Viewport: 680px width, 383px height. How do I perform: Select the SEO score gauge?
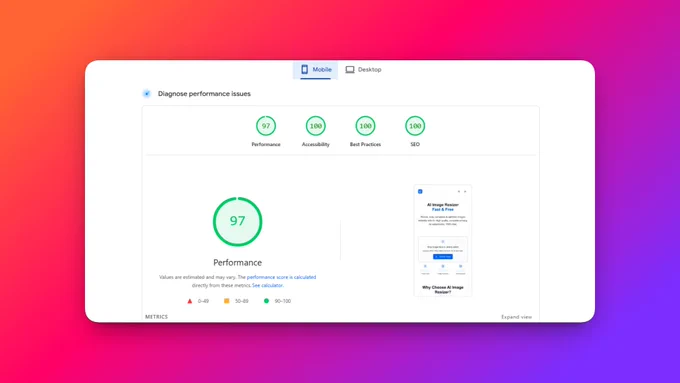tap(415, 126)
